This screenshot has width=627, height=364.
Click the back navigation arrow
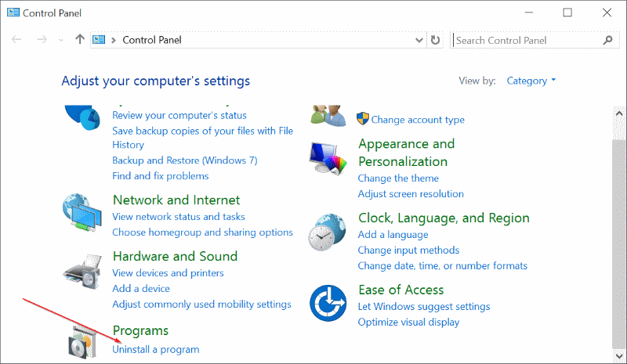[16, 39]
